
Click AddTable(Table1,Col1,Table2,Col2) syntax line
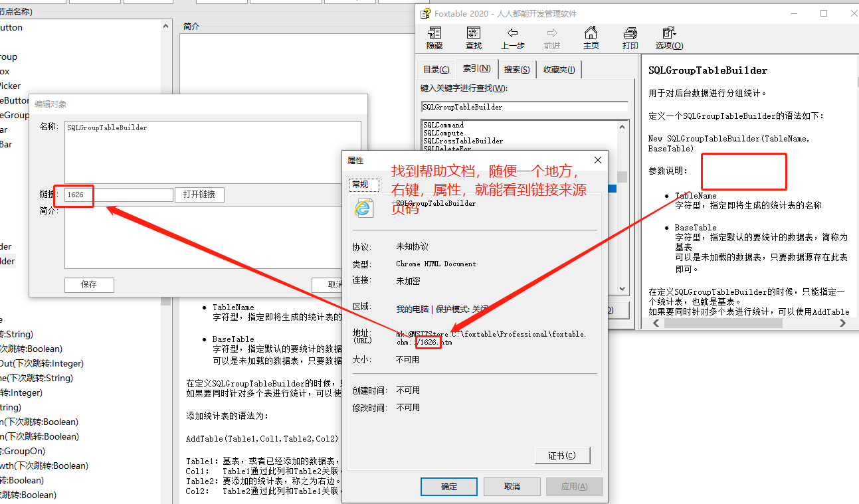pyautogui.click(x=262, y=439)
